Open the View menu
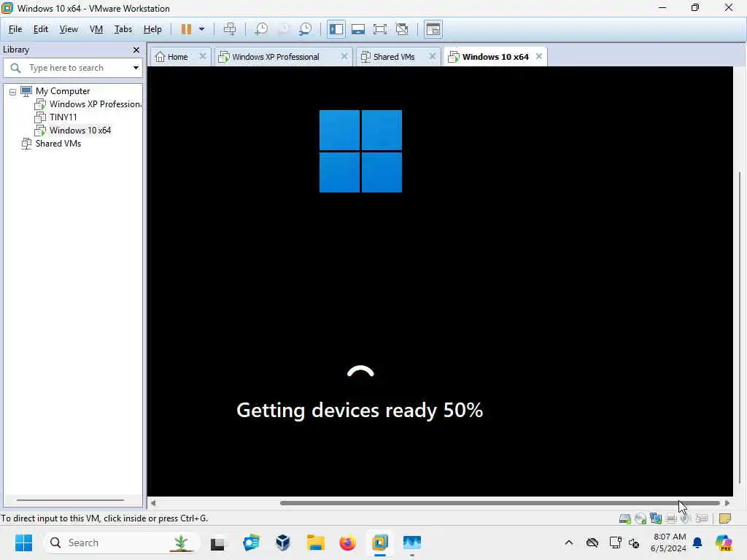 pos(69,29)
